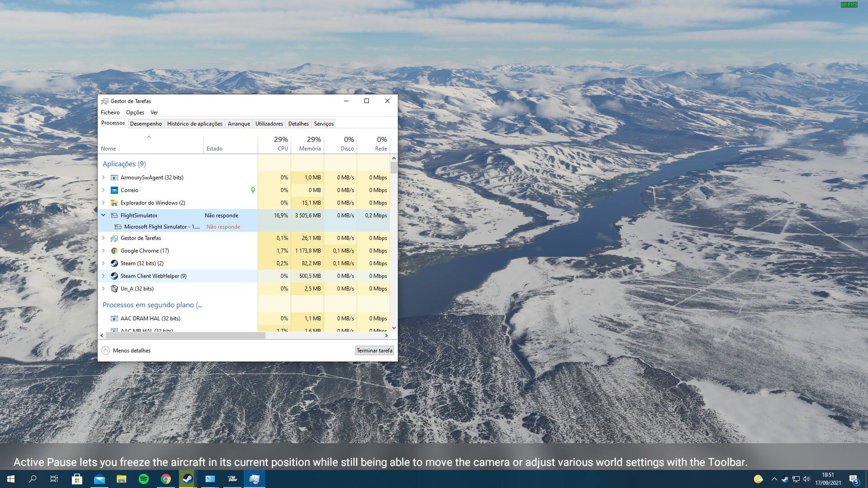Open Spotify from the taskbar

144,479
